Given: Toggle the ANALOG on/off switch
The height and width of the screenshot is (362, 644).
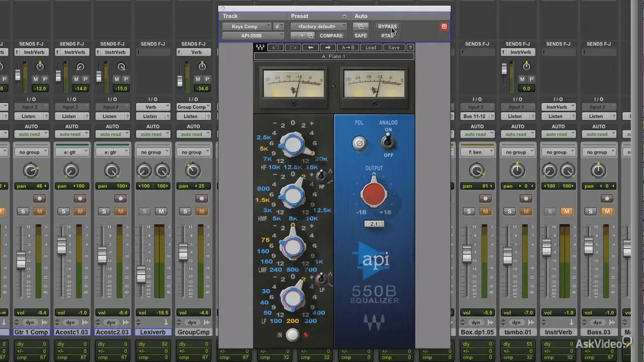Looking at the screenshot, I should click(388, 143).
